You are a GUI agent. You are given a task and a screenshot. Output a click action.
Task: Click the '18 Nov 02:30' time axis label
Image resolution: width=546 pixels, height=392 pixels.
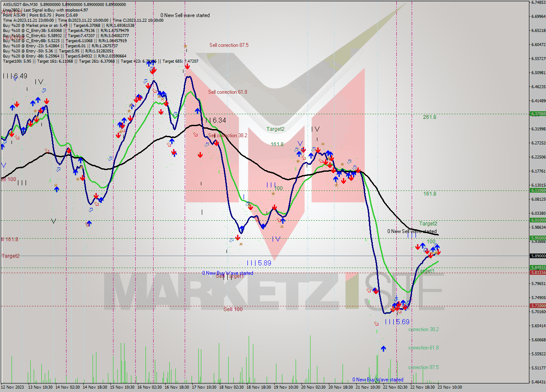(x=232, y=387)
